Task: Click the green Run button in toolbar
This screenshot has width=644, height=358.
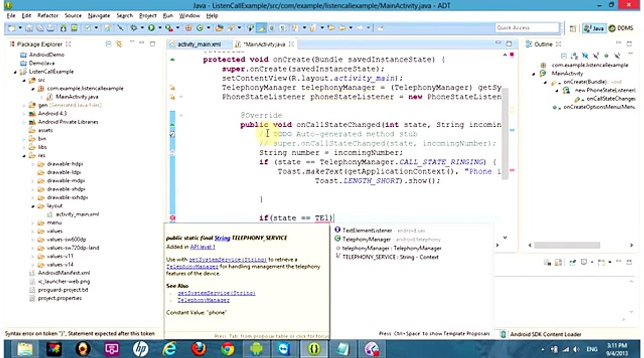Action: pos(151,28)
